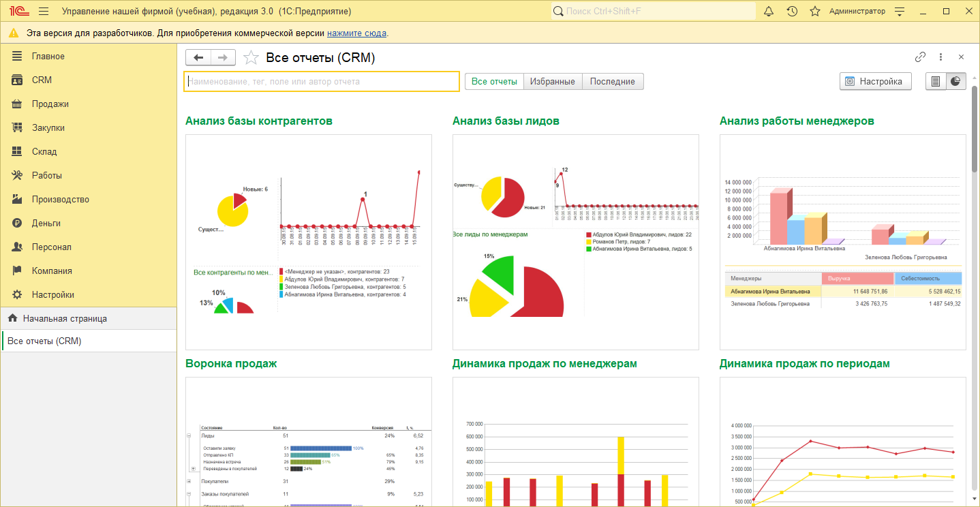Click the Себестоимость column header
The height and width of the screenshot is (507, 980).
[x=928, y=278]
